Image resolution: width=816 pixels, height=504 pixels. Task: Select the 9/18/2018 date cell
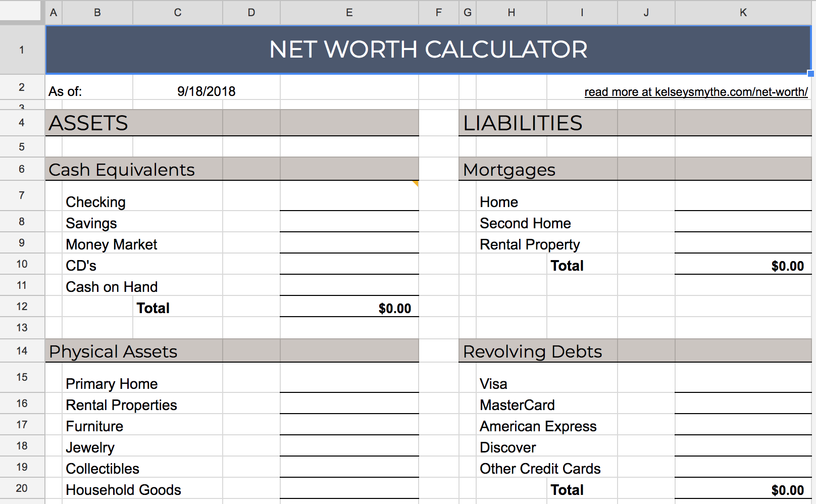point(206,91)
